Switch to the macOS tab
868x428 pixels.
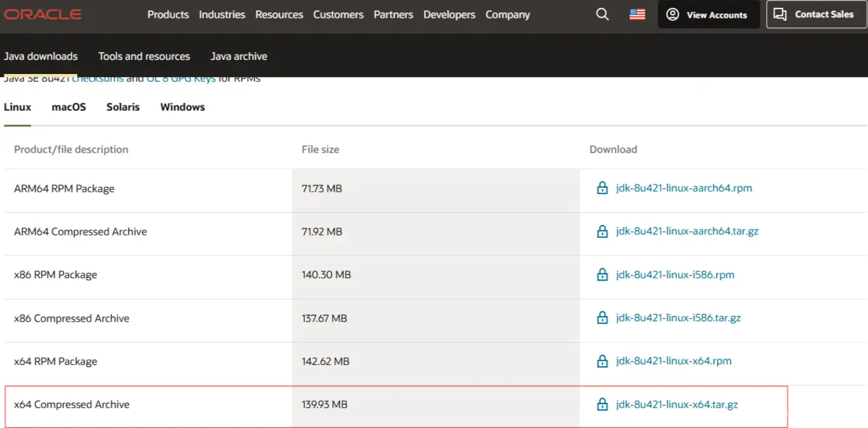(69, 107)
